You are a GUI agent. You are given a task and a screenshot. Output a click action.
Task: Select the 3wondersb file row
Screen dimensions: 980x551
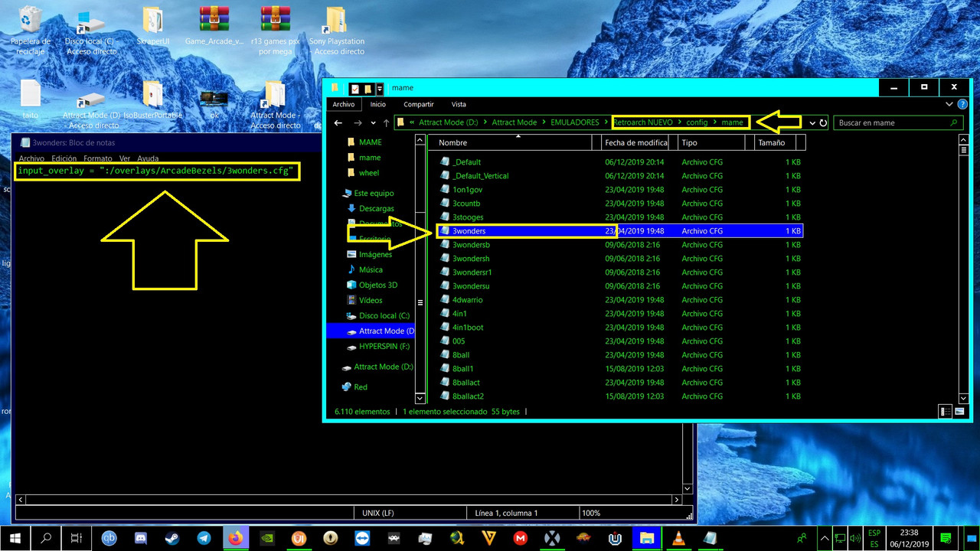click(x=619, y=245)
